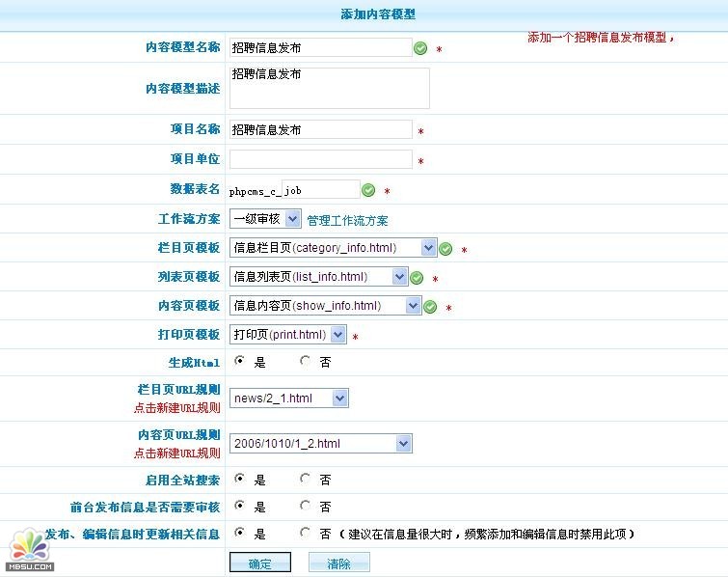Select 否 for 启用全站搜索
This screenshot has width=728, height=577.
(306, 479)
